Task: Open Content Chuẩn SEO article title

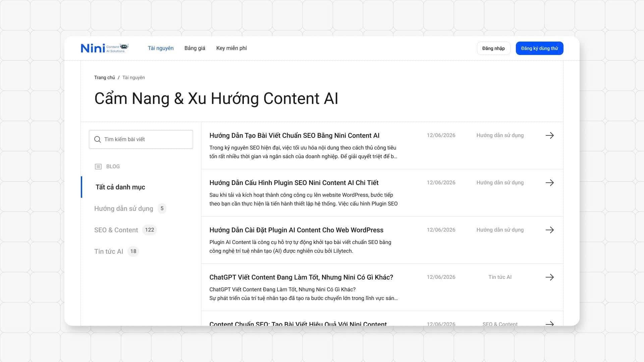Action: tap(298, 324)
